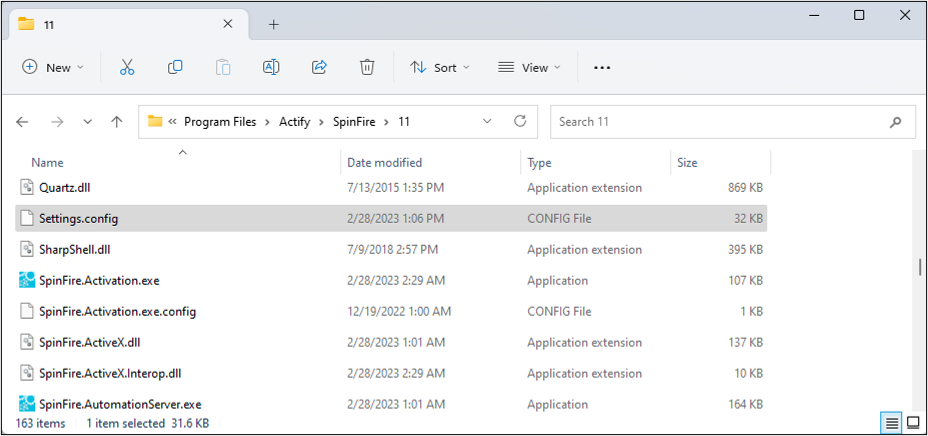
Task: Navigate to Program Files breadcrumb
Action: click(x=220, y=122)
